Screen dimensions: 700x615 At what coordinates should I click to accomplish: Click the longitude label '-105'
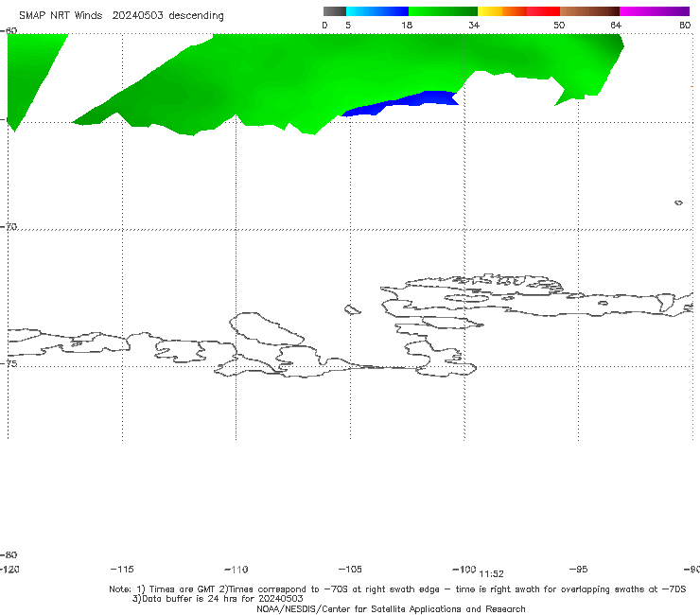350,570
